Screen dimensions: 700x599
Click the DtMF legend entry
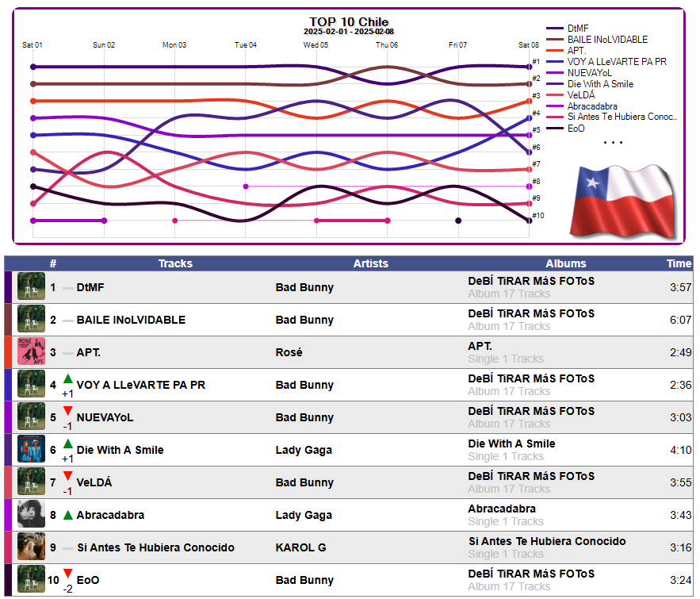point(568,28)
